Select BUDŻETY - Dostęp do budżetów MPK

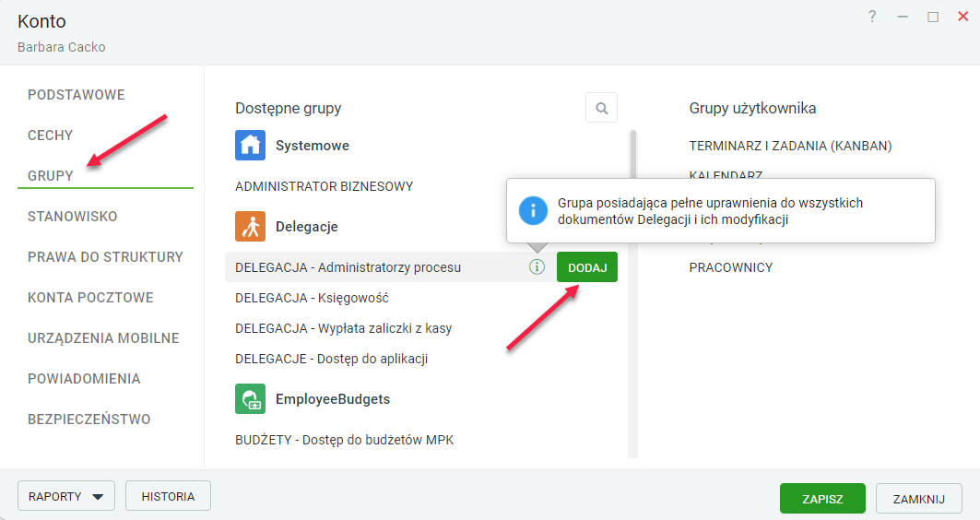point(345,440)
